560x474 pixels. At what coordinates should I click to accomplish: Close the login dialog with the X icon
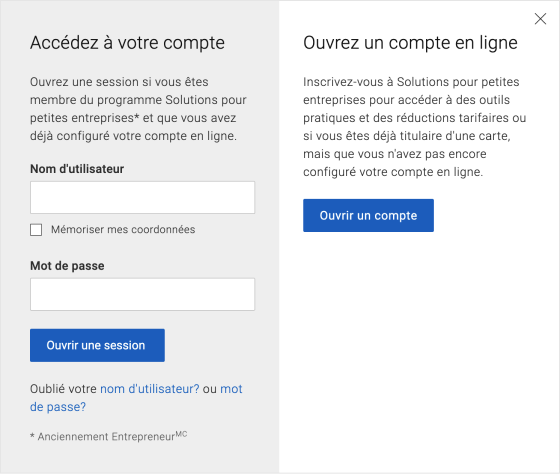click(540, 19)
